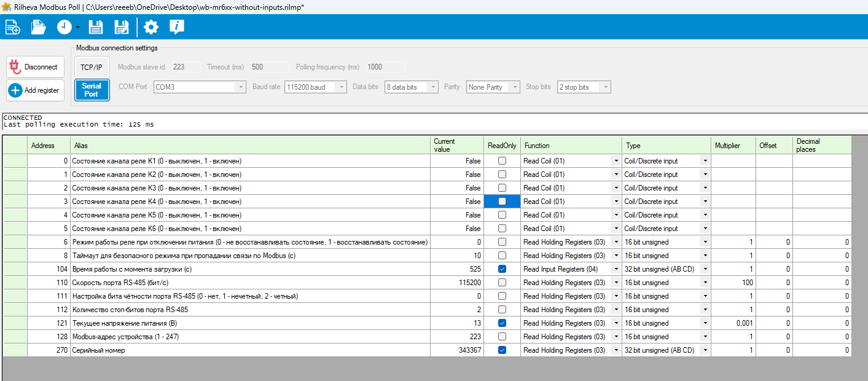Open Type dropdown for address 121 row
868x381 pixels.
tap(705, 323)
